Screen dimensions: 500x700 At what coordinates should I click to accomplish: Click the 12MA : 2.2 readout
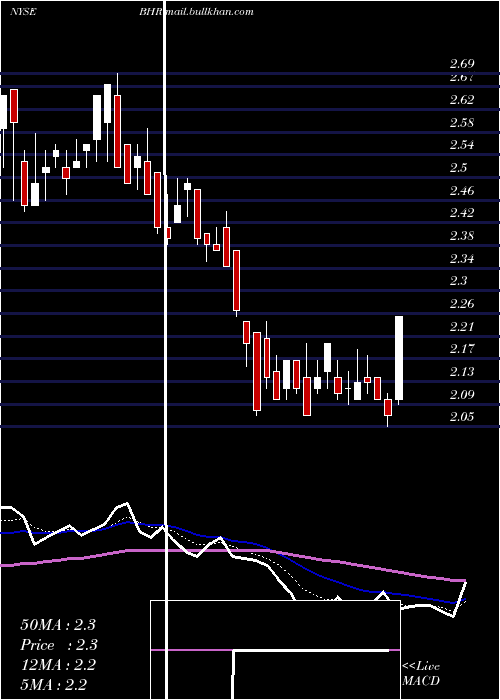[x=58, y=665]
